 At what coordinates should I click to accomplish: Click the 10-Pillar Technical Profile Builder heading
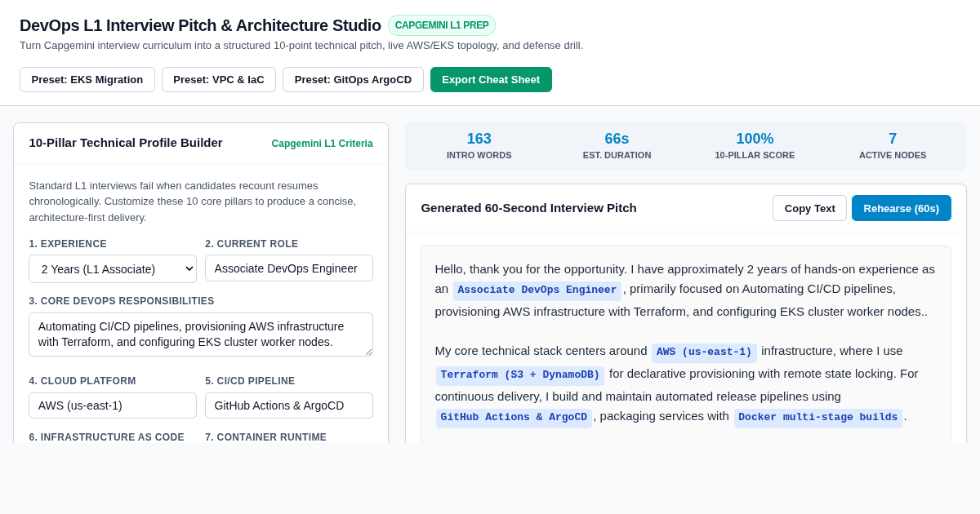pyautogui.click(x=126, y=143)
